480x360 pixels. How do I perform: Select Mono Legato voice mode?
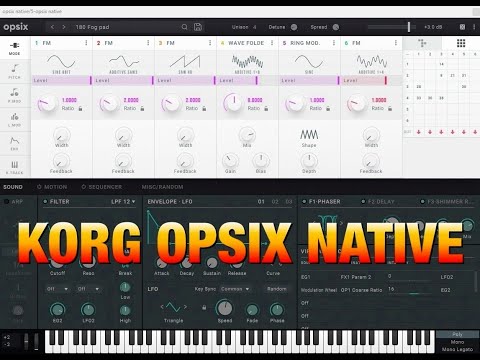click(x=457, y=349)
